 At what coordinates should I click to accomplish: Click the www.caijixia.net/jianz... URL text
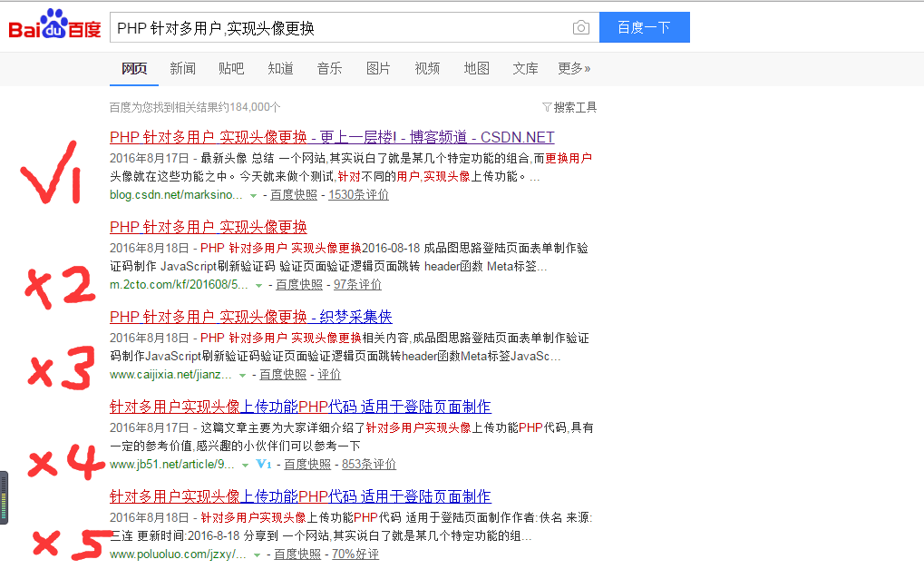(170, 375)
